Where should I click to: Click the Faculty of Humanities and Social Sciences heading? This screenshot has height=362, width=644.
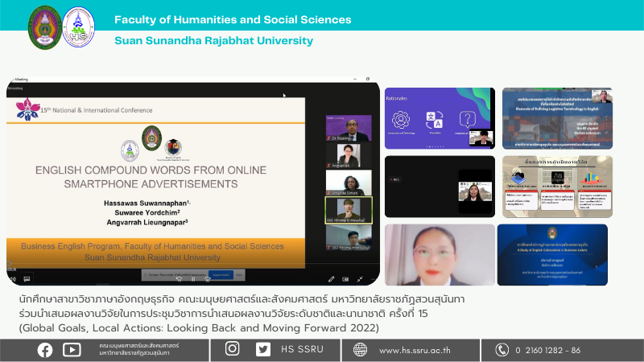point(233,19)
